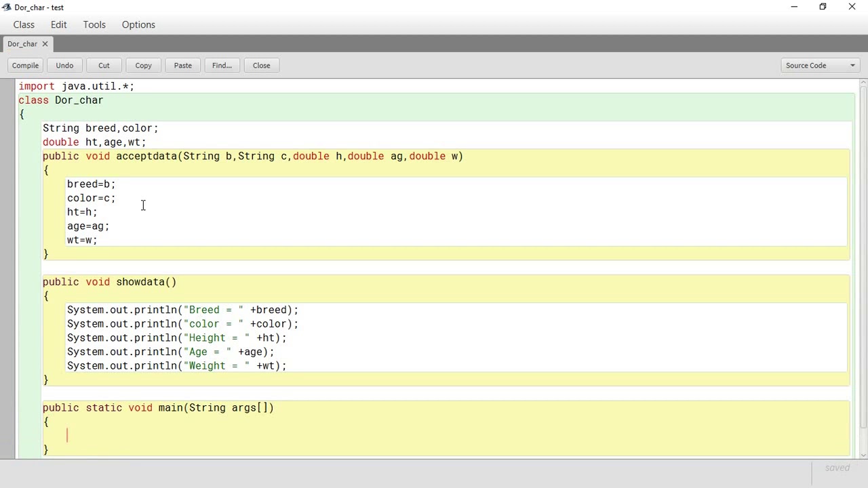Open the Options menu

(138, 24)
